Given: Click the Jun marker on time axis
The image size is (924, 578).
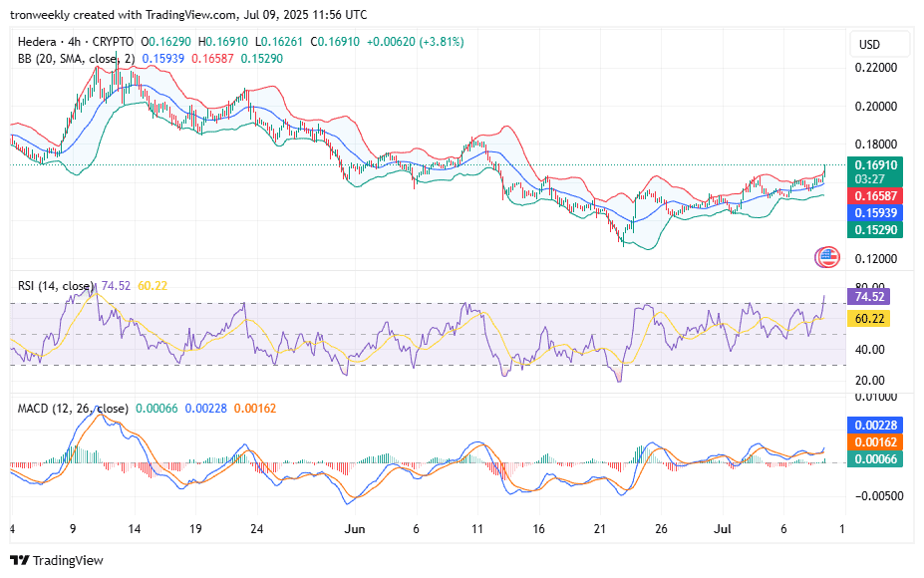Looking at the screenshot, I should click(355, 528).
